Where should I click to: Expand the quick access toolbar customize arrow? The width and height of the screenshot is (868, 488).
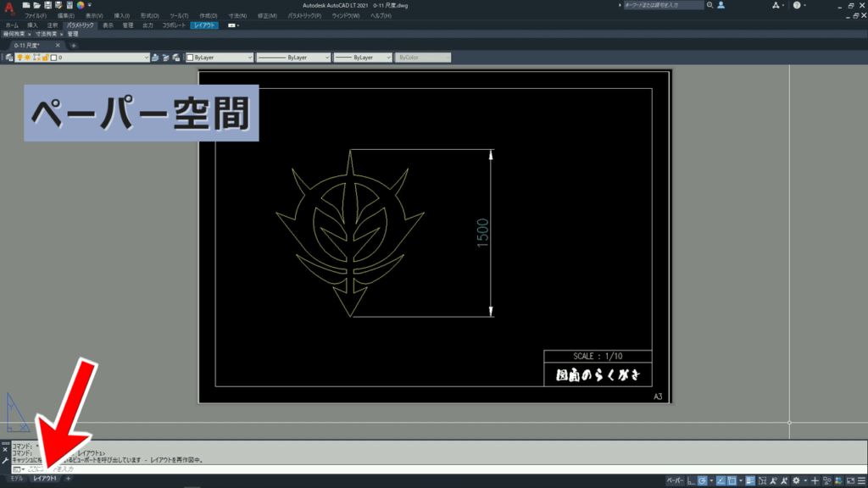[x=90, y=5]
